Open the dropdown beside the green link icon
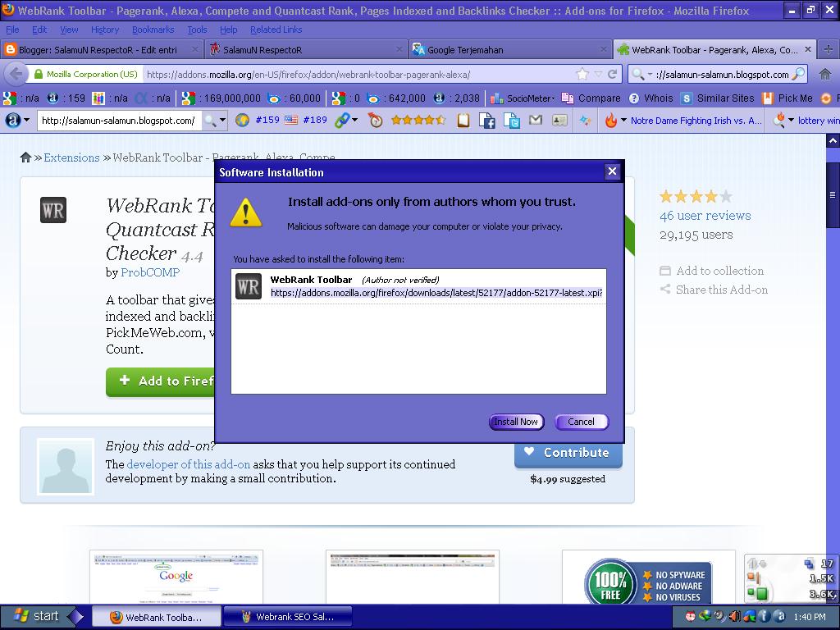Screen dimensions: 840x630 coord(356,121)
